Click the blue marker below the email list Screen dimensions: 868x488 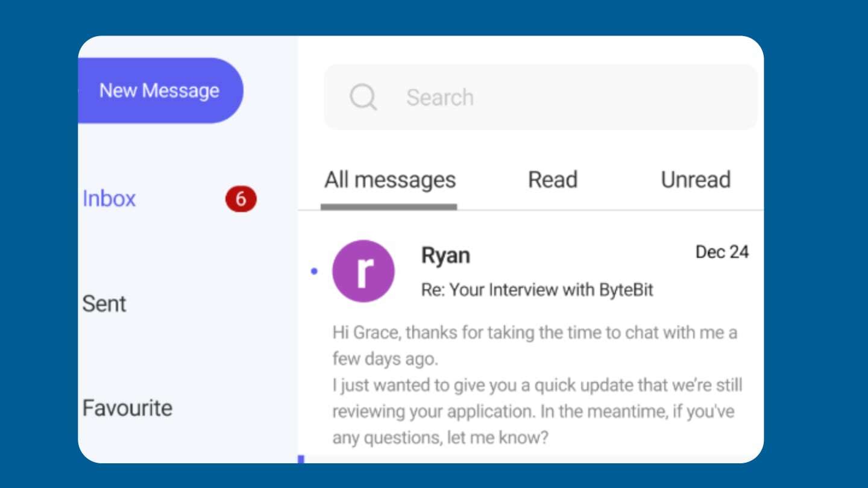click(301, 459)
